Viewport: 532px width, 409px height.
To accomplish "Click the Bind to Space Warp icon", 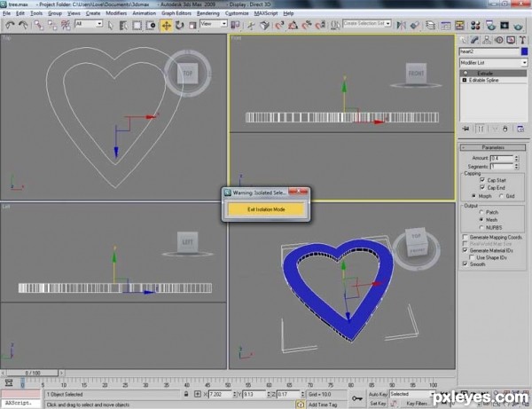I will 66,25.
